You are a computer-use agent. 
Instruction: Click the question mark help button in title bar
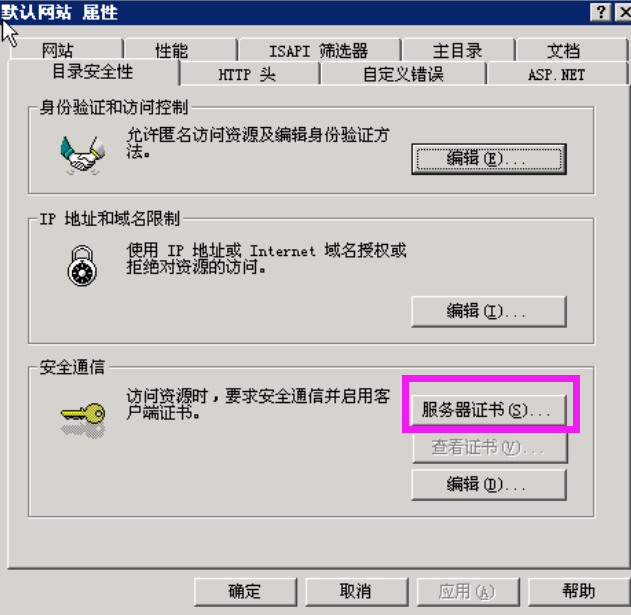tap(600, 12)
